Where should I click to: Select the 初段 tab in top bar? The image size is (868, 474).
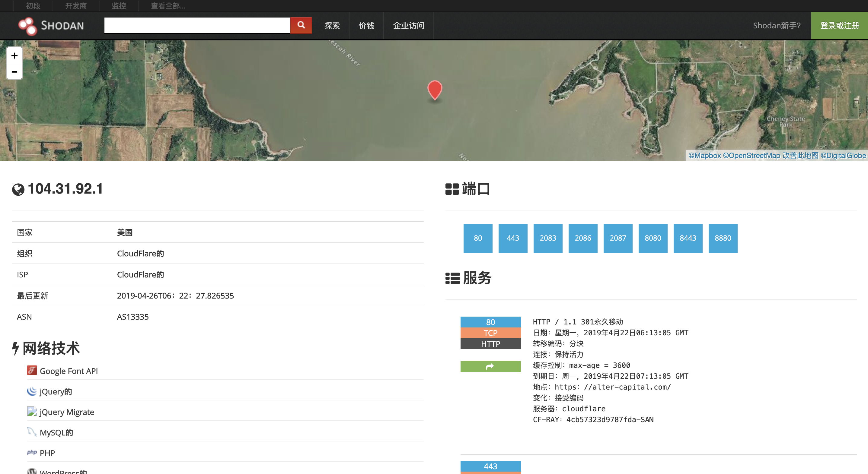(33, 6)
